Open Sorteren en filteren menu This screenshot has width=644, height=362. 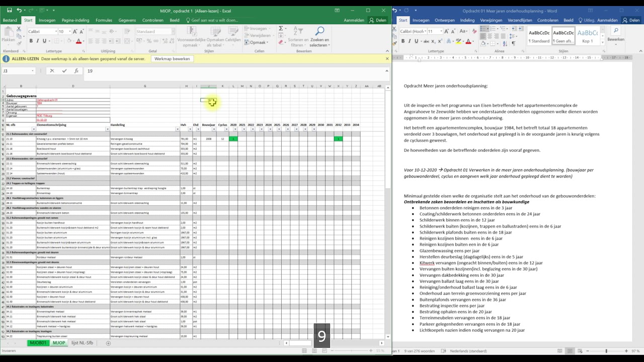pos(298,37)
